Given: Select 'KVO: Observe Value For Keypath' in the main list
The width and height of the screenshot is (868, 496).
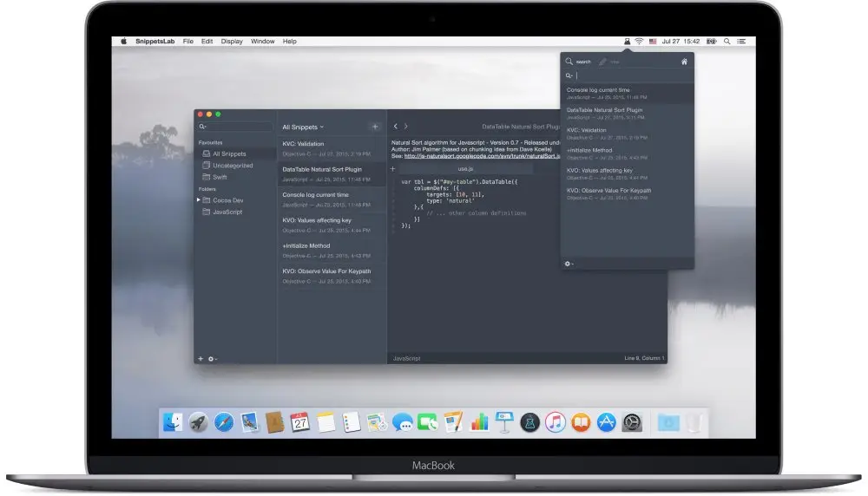Looking at the screenshot, I should [332, 276].
